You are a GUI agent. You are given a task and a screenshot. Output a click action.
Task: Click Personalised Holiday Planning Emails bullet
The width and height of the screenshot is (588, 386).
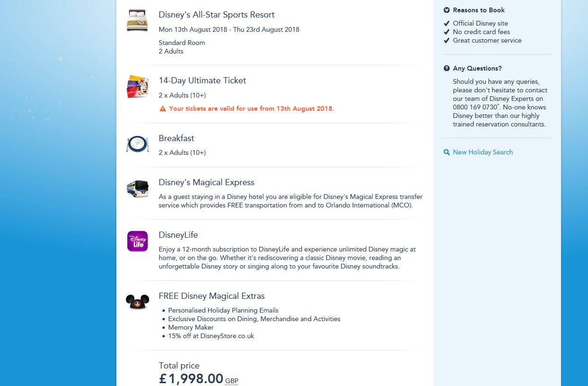point(223,310)
